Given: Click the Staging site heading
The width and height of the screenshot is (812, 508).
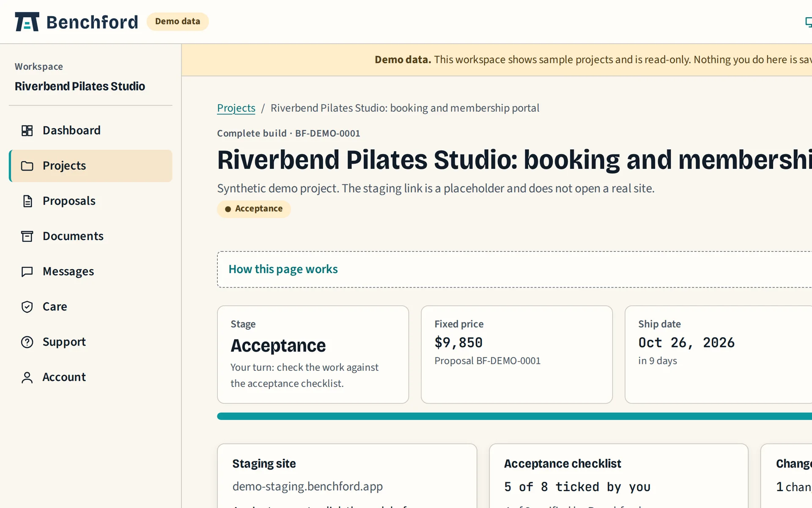Looking at the screenshot, I should point(264,464).
